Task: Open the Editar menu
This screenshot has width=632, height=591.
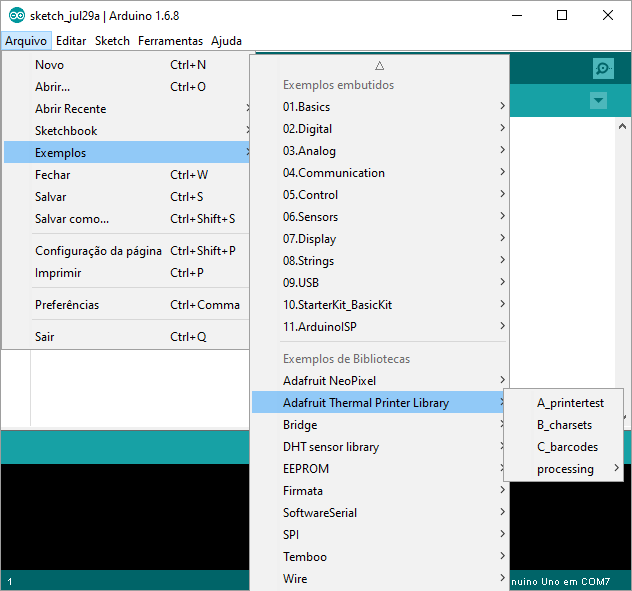Action: coord(71,41)
